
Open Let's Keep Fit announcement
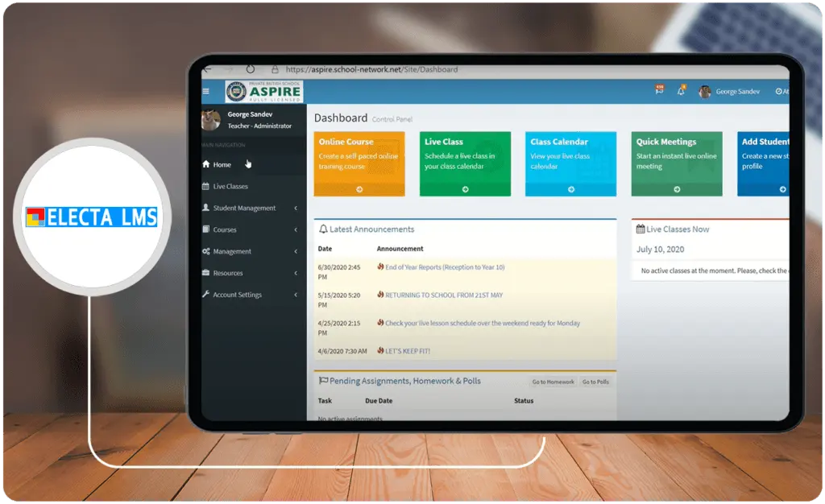pos(408,351)
